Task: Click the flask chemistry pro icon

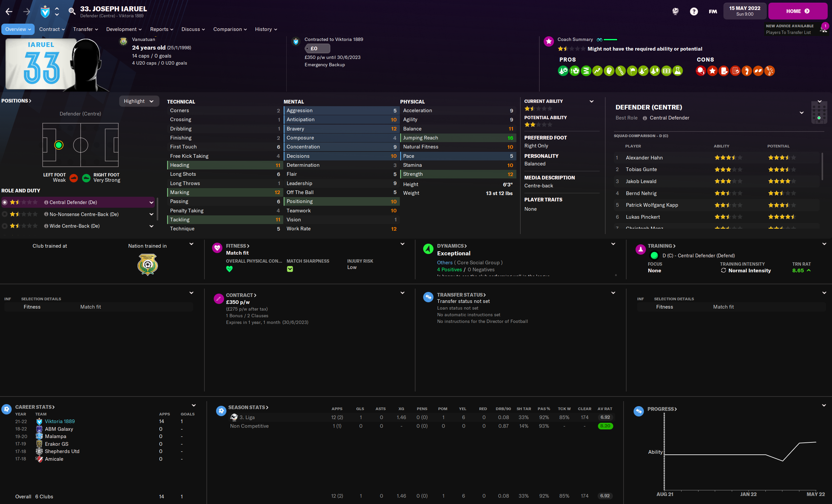Action: (x=678, y=71)
